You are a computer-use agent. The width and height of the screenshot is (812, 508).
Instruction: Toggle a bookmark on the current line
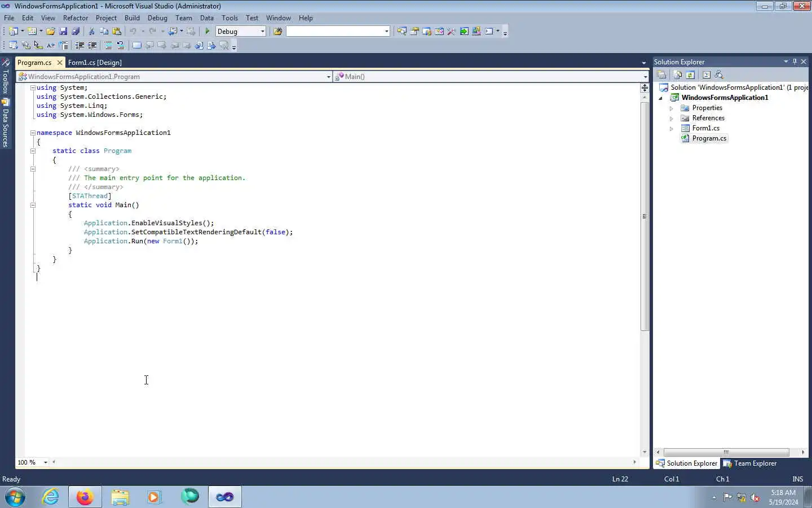[x=136, y=45]
